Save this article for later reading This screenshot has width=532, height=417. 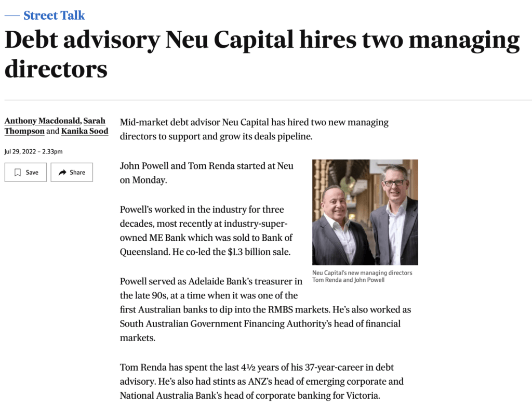(25, 172)
